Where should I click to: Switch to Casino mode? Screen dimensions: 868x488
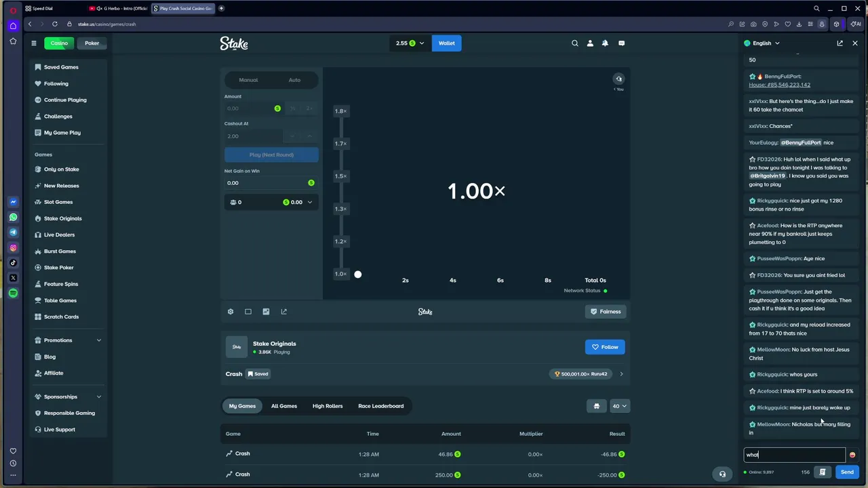[59, 43]
